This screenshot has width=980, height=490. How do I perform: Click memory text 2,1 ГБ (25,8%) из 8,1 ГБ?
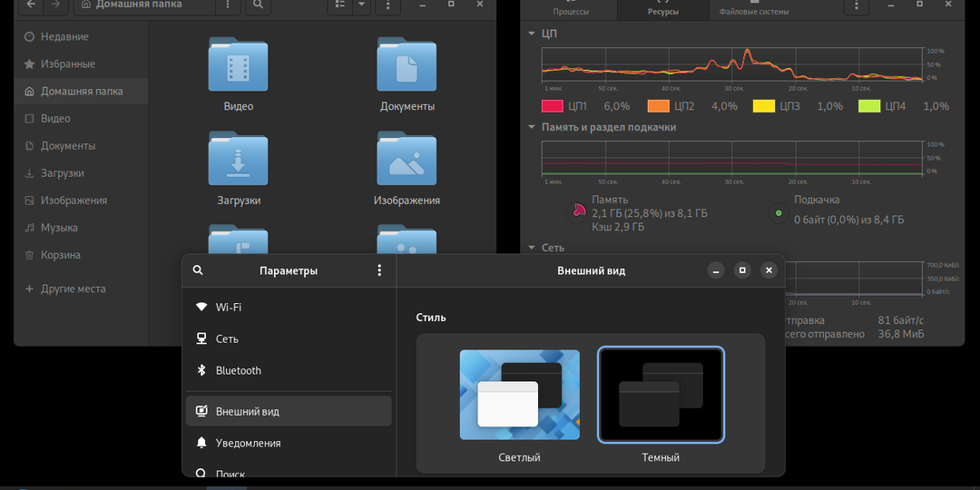pos(650,214)
